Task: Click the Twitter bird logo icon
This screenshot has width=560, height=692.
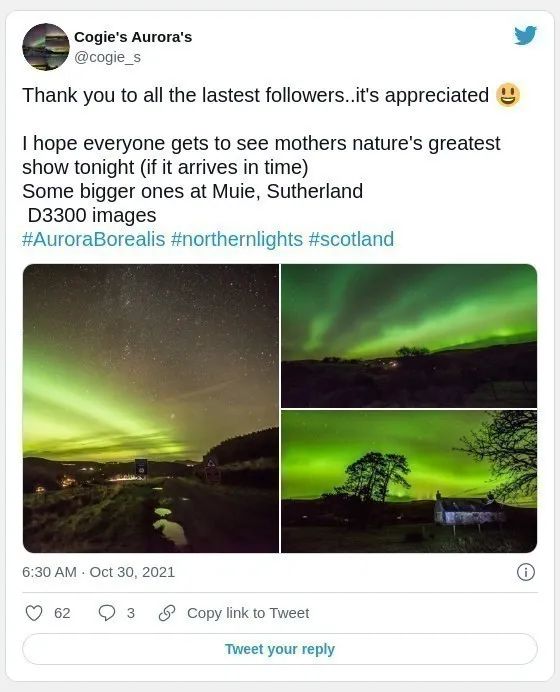Action: [525, 35]
